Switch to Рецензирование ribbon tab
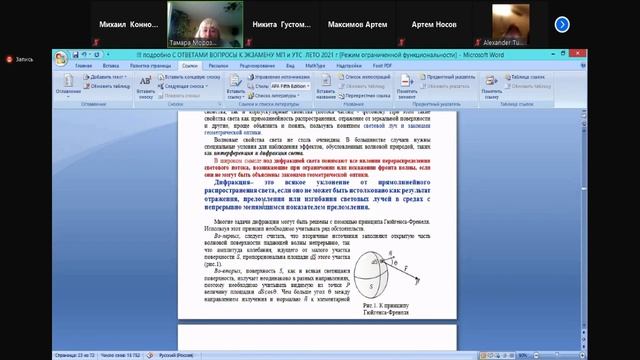Image resolution: width=640 pixels, height=360 pixels. [x=257, y=66]
